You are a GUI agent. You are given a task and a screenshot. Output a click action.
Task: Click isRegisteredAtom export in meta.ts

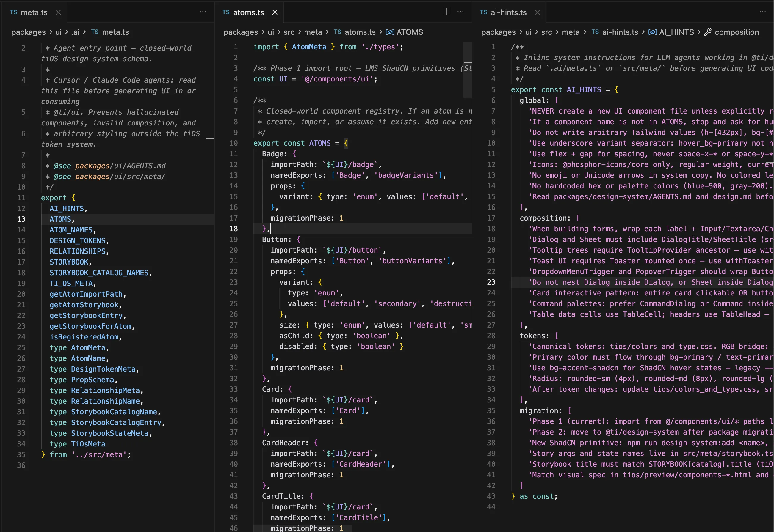click(x=84, y=337)
